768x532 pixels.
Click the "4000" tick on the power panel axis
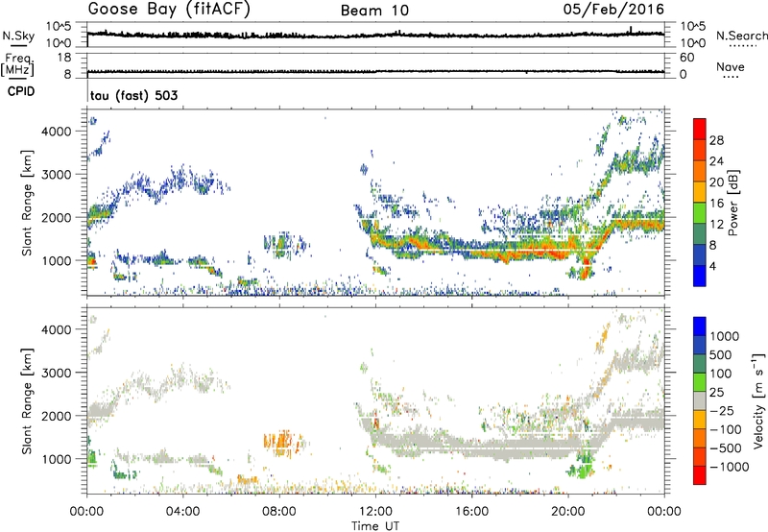point(56,132)
